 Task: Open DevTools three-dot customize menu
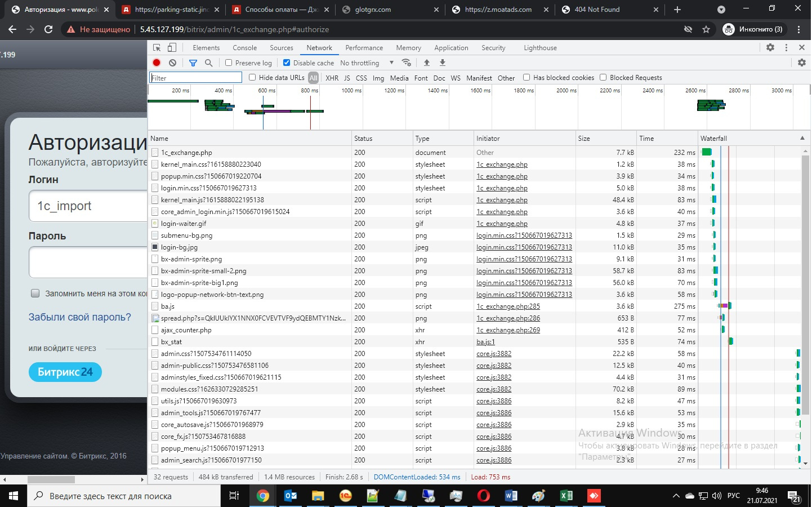pyautogui.click(x=787, y=48)
